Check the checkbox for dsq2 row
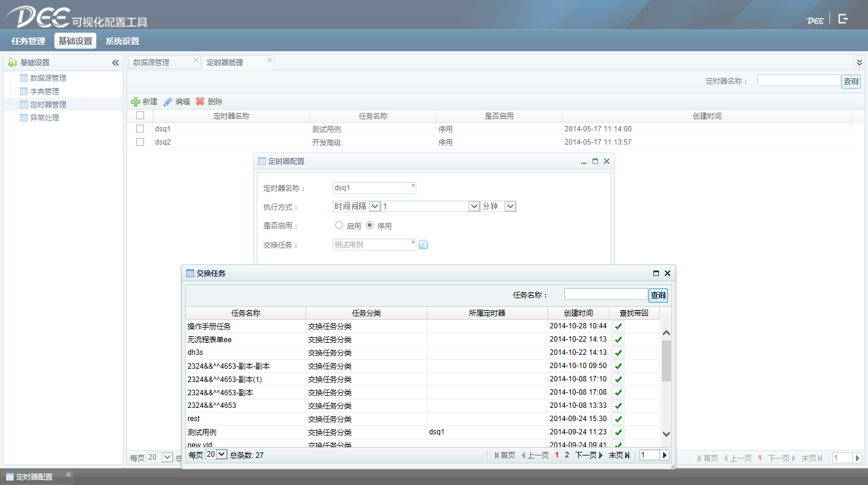Image resolution: width=868 pixels, height=485 pixels. pyautogui.click(x=140, y=142)
